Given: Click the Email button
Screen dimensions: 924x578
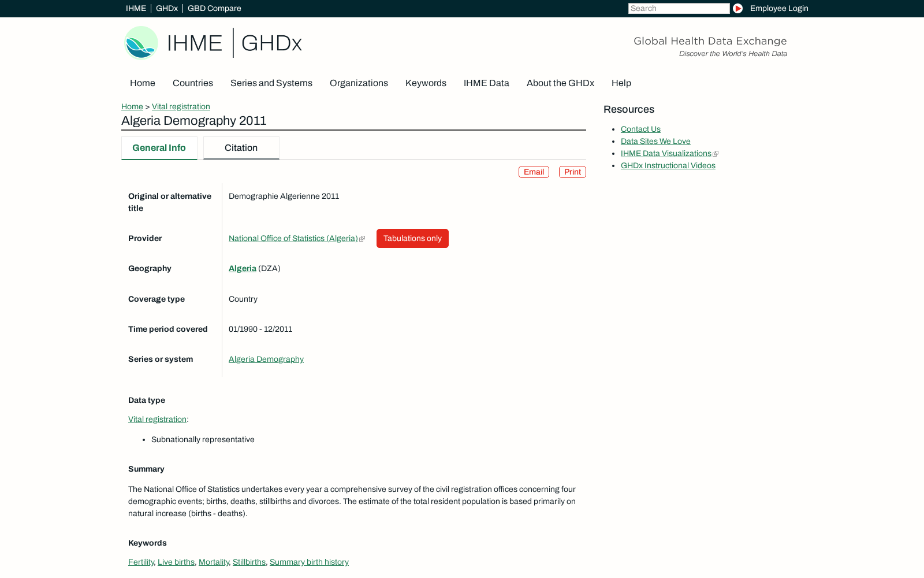Looking at the screenshot, I should tap(534, 172).
